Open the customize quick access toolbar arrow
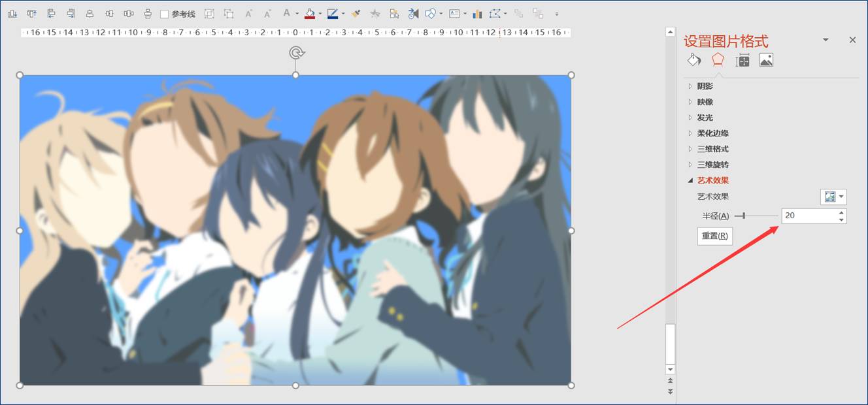Viewport: 868px width, 405px height. pos(557,14)
